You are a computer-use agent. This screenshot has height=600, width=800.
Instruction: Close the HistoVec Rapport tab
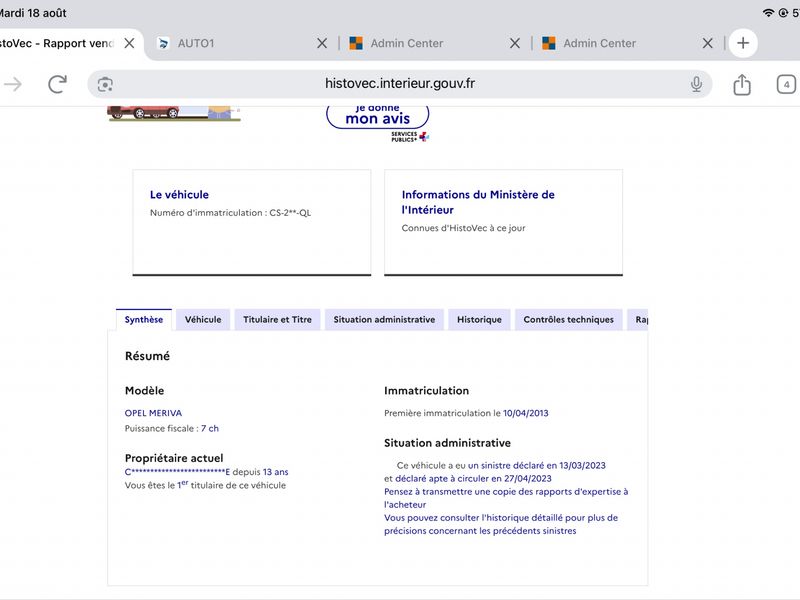click(x=130, y=43)
